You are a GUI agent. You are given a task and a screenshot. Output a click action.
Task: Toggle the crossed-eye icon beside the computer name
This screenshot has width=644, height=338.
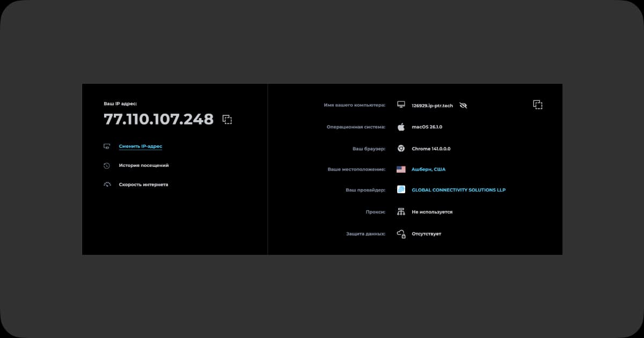tap(463, 106)
